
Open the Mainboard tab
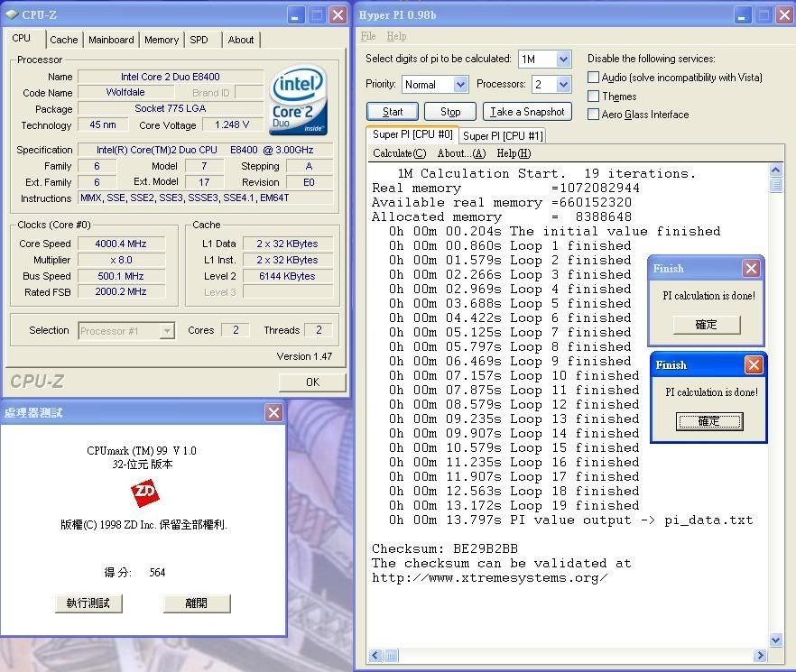pyautogui.click(x=111, y=40)
